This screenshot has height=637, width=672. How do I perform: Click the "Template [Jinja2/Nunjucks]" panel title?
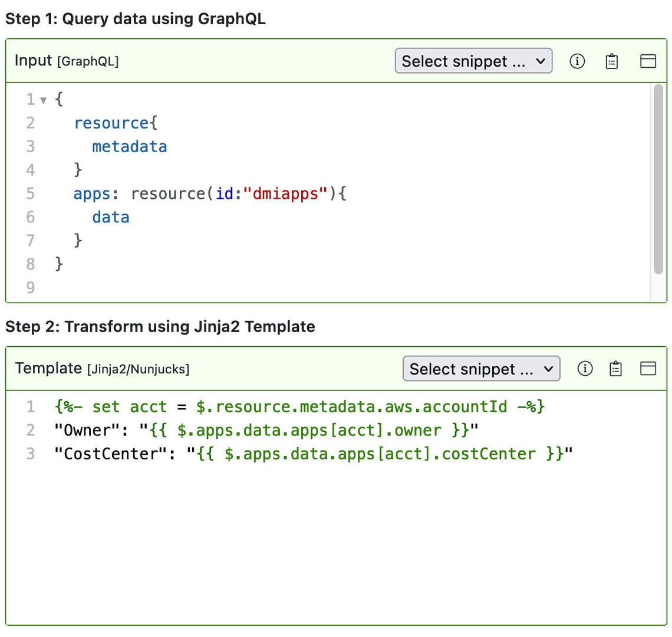102,369
